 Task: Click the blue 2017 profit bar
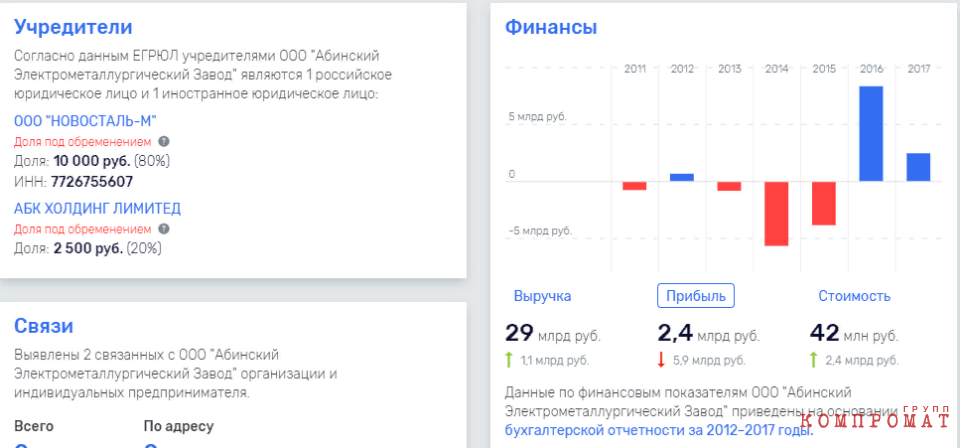pos(918,167)
